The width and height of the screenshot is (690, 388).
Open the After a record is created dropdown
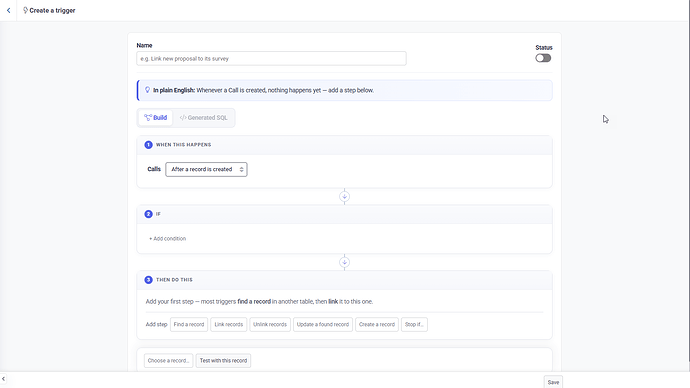pos(206,169)
